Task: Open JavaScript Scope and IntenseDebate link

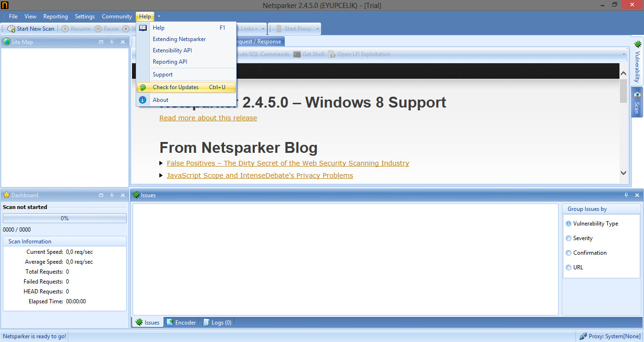Action: [260, 175]
